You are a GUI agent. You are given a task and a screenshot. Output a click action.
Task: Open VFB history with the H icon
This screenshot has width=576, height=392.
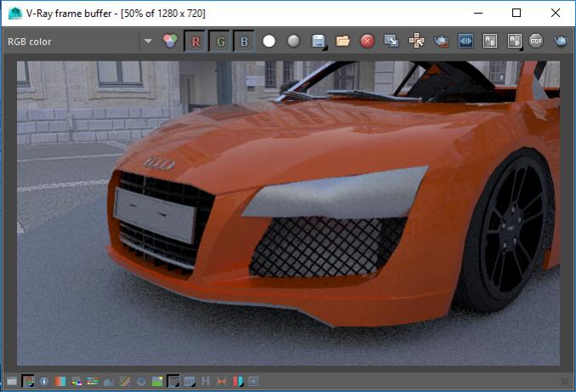pyautogui.click(x=205, y=381)
